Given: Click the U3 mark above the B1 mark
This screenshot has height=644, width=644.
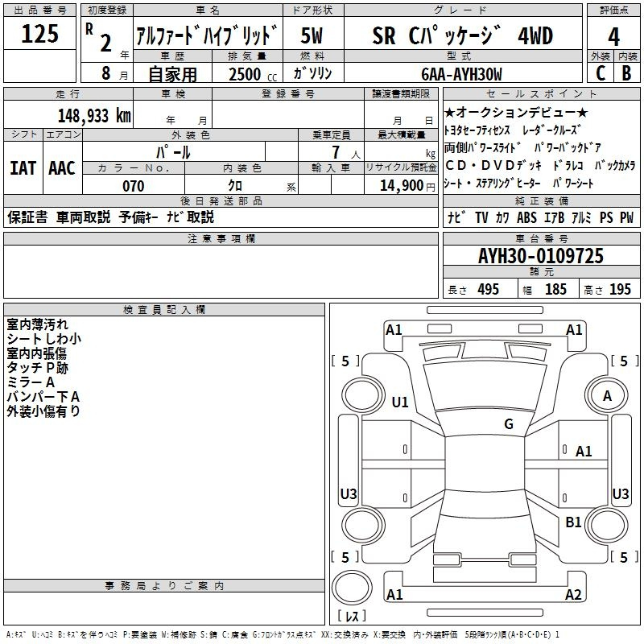Looking at the screenshot, I should 621,493.
